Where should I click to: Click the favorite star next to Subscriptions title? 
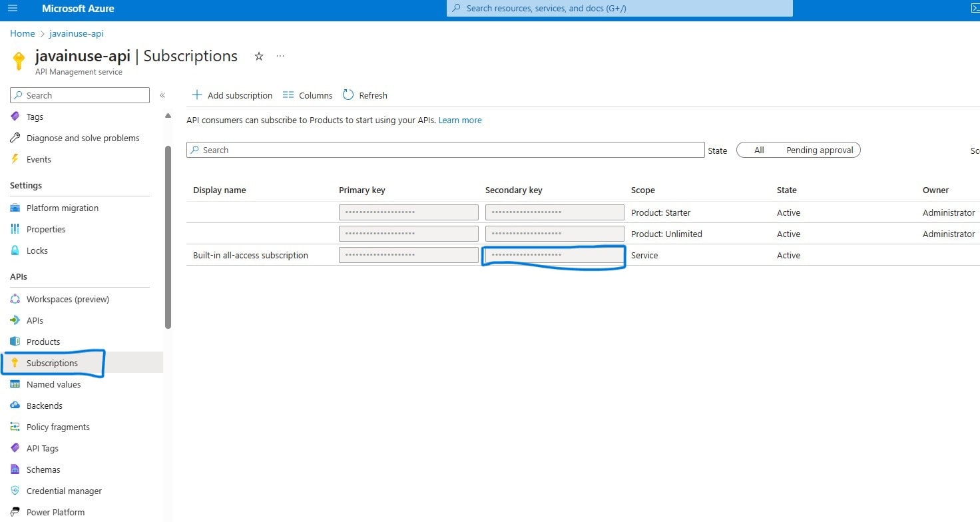[259, 57]
